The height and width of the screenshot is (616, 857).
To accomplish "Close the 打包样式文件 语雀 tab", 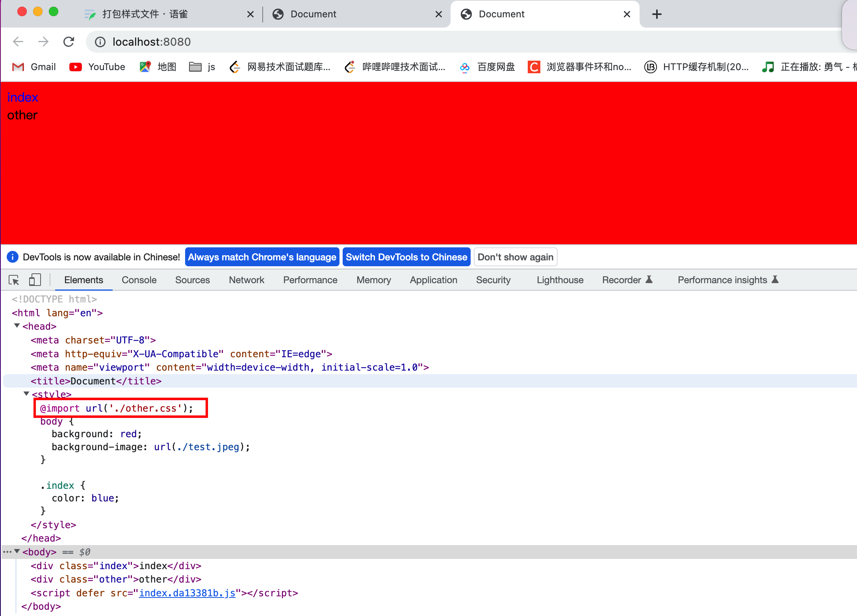I will click(x=250, y=14).
